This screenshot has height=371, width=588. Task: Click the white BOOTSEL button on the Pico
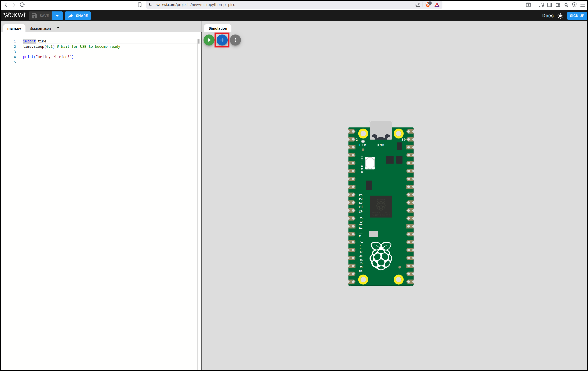(x=370, y=163)
